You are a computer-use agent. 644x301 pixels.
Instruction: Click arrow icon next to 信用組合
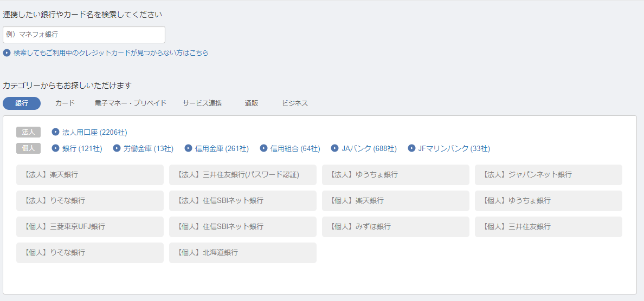pyautogui.click(x=263, y=148)
